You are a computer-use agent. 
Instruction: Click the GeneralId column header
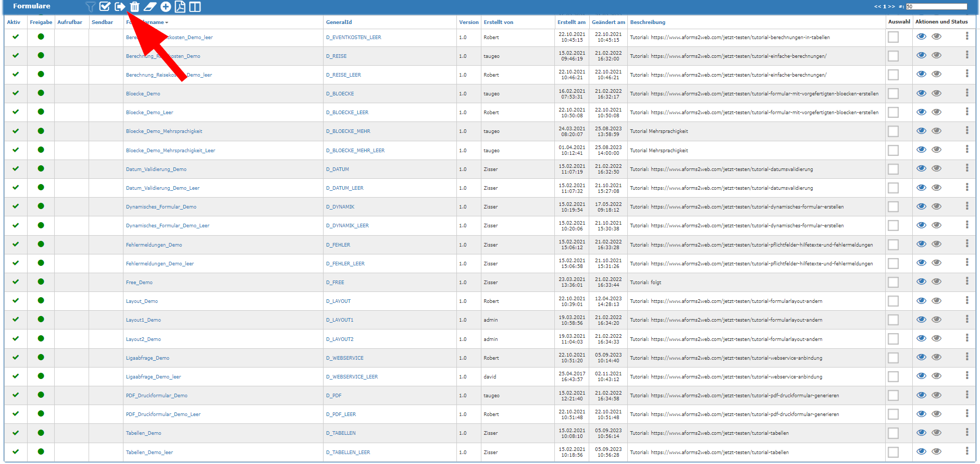pos(339,22)
